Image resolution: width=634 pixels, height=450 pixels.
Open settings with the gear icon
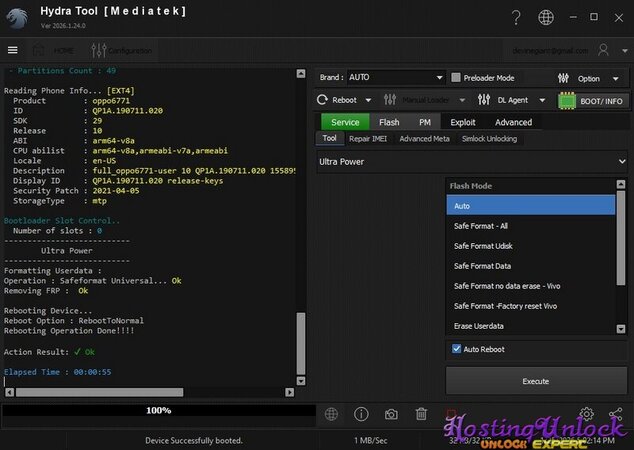pyautogui.click(x=587, y=414)
